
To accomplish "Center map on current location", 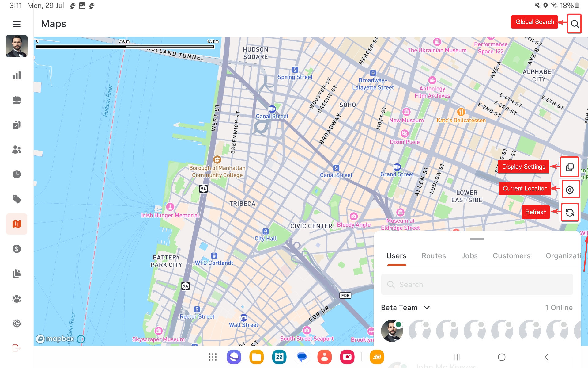I will pyautogui.click(x=569, y=190).
